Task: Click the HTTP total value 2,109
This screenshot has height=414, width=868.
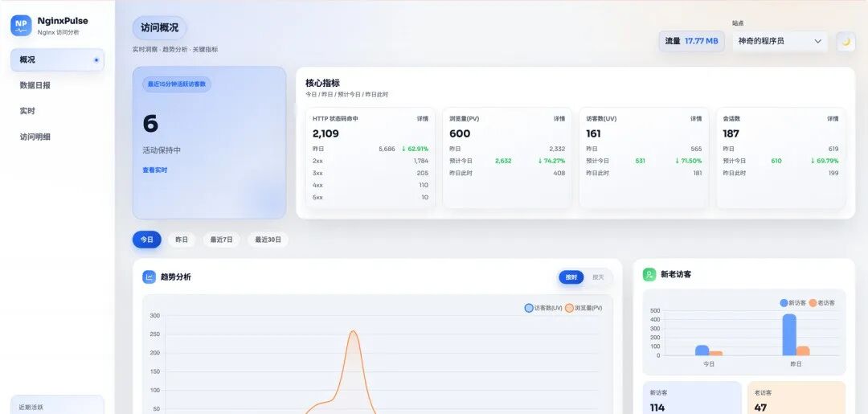Action: (325, 133)
